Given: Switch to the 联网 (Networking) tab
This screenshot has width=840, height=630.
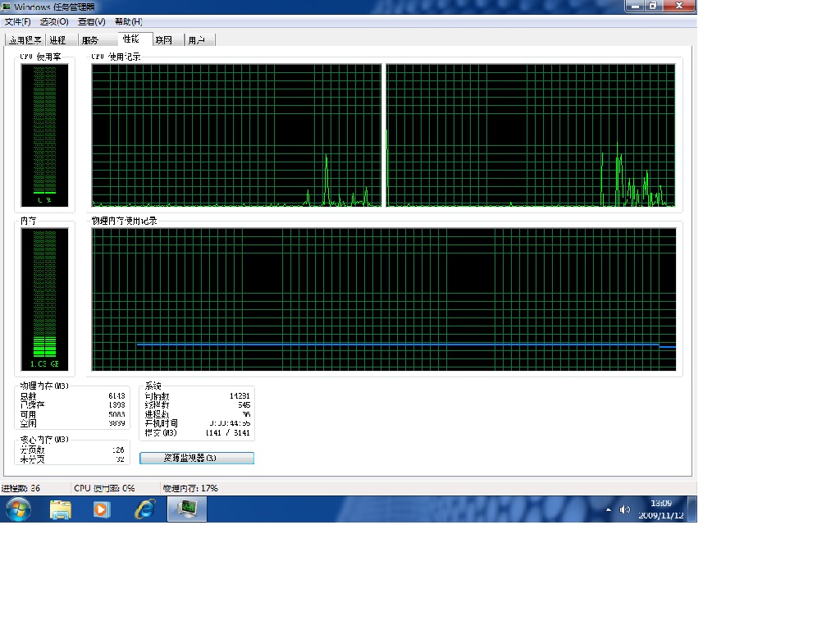Looking at the screenshot, I should click(x=164, y=40).
